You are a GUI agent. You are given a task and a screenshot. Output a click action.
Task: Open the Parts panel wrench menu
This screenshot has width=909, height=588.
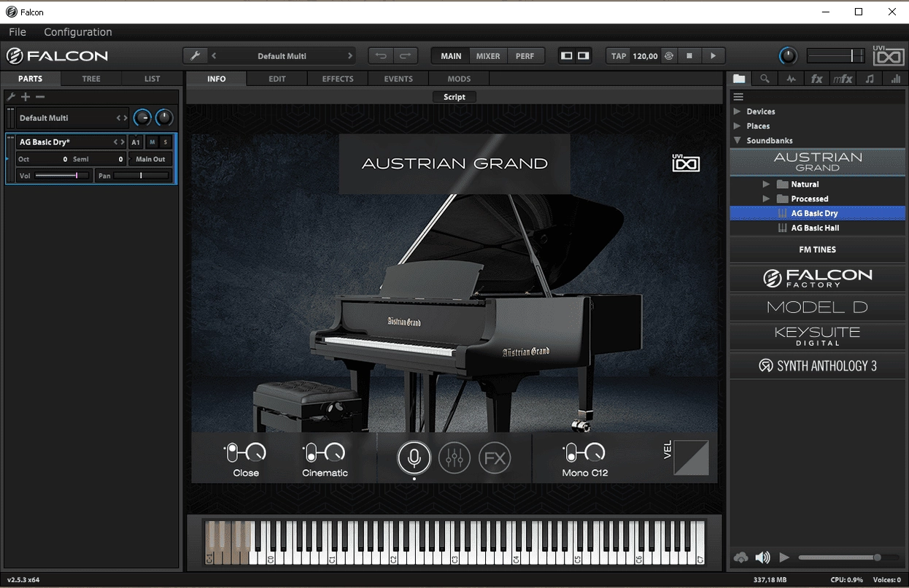[11, 97]
